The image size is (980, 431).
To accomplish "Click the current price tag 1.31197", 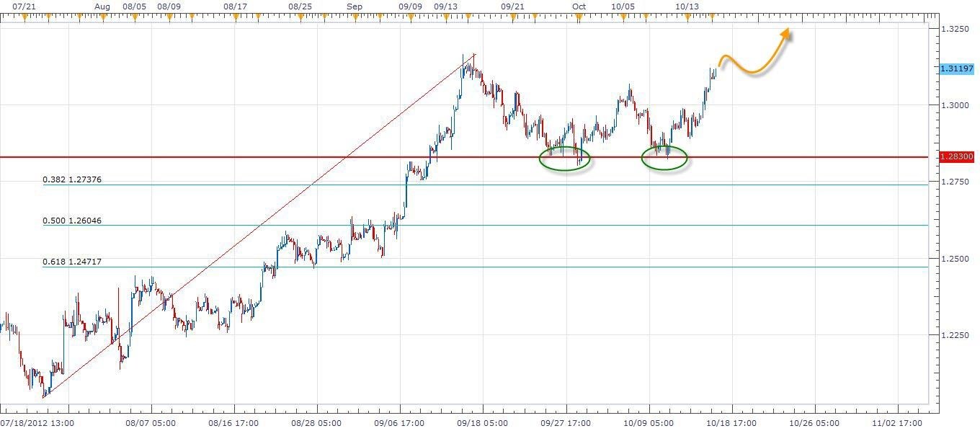I will (x=957, y=68).
